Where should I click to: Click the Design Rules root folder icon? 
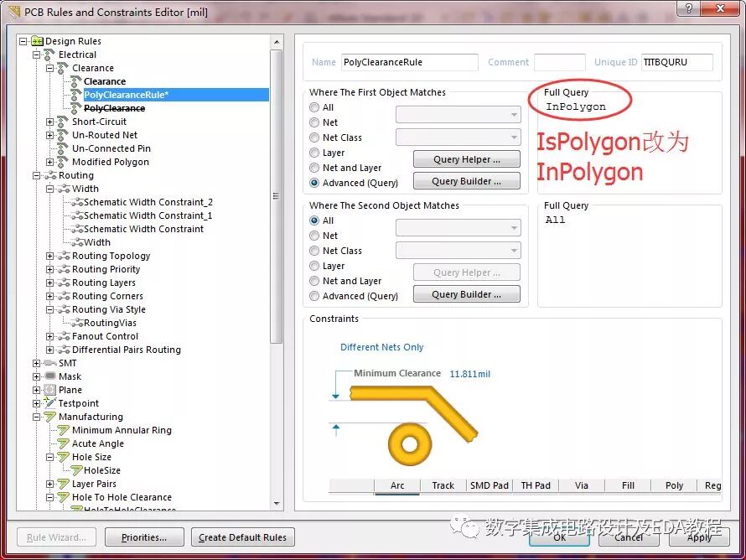tap(37, 41)
